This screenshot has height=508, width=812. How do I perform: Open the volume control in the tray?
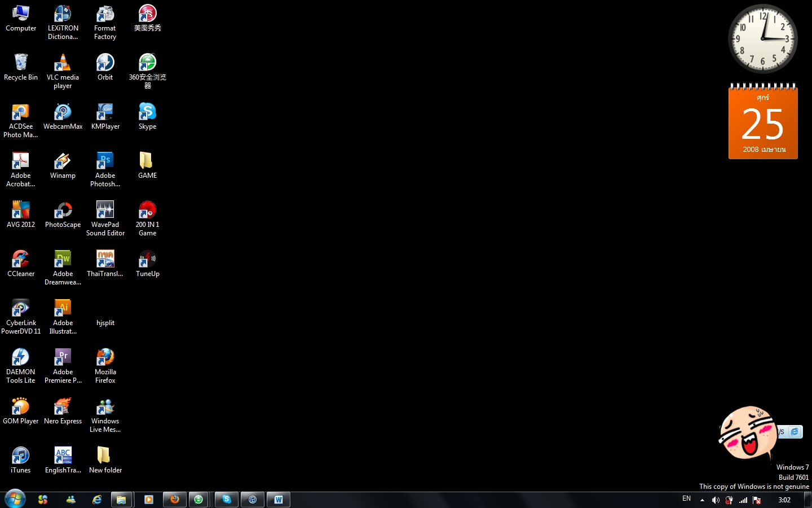pos(716,500)
